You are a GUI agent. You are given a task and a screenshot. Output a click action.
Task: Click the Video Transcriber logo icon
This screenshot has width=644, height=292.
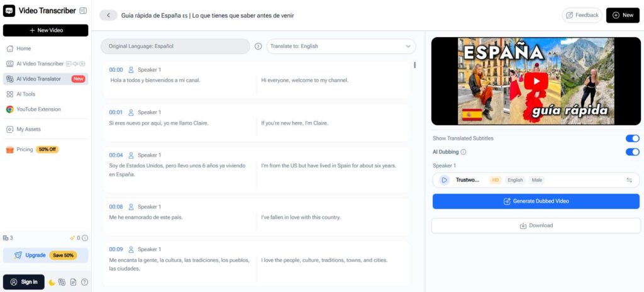pos(9,11)
